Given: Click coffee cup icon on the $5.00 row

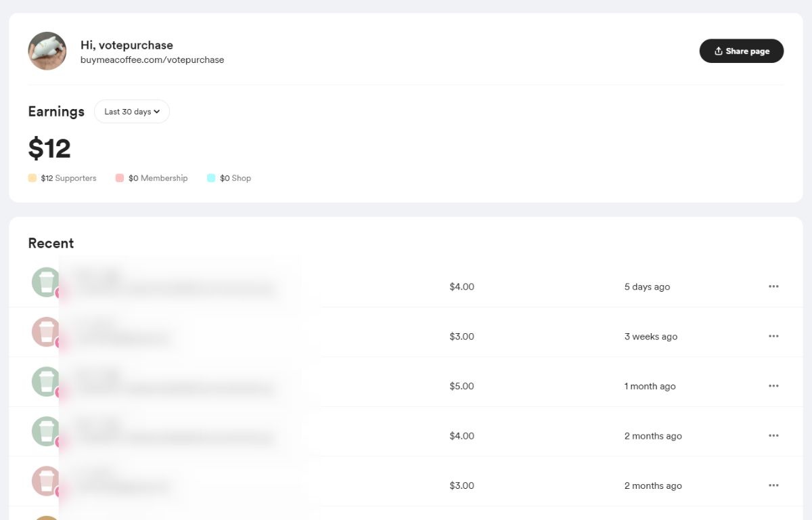Looking at the screenshot, I should pyautogui.click(x=46, y=381).
